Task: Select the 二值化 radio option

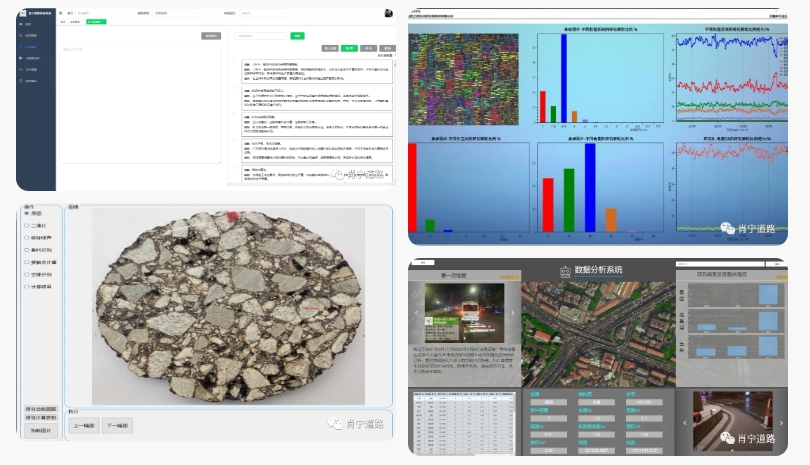Action: 27,226
